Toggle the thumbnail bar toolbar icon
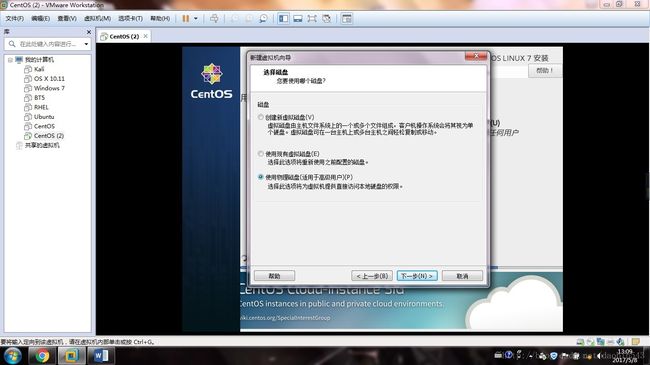 298,19
